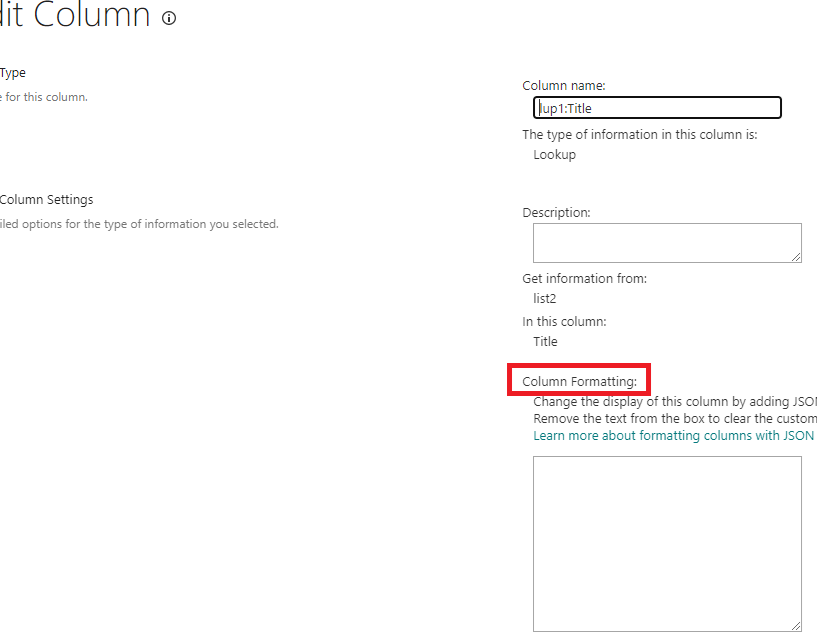Click the 'Title' value under In this column

coord(545,342)
